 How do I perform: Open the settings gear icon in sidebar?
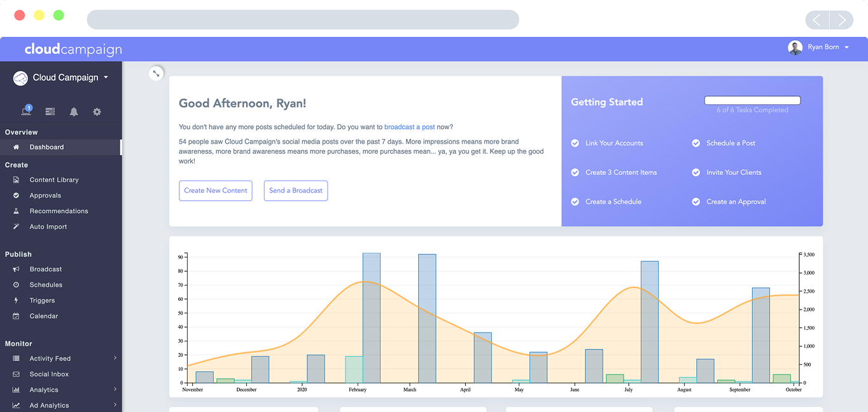(97, 112)
